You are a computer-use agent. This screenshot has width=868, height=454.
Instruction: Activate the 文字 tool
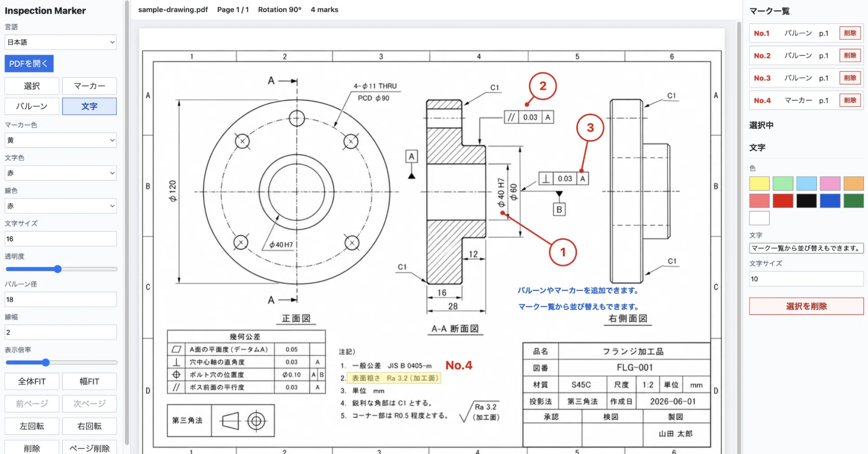(x=89, y=106)
